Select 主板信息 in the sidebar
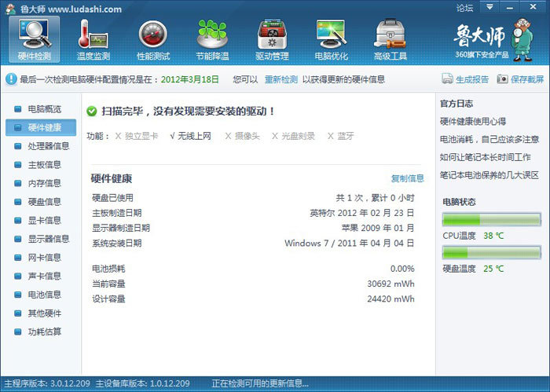The width and height of the screenshot is (550, 392). [41, 164]
